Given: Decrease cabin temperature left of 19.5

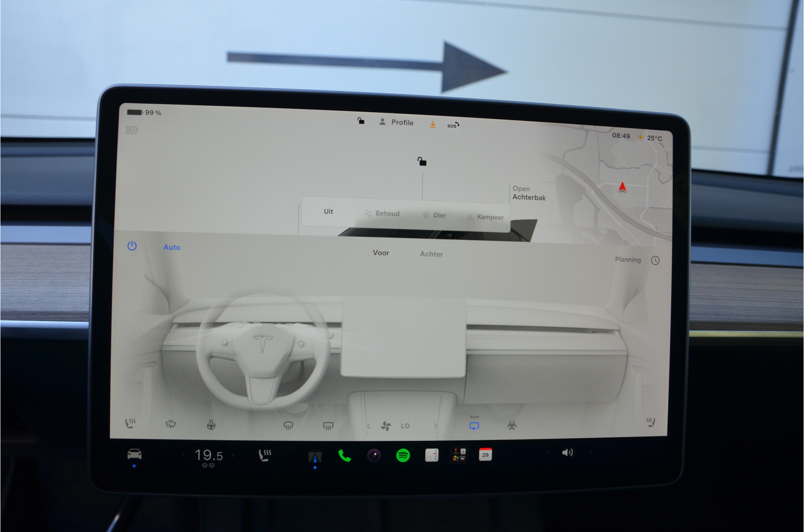Looking at the screenshot, I should click(x=183, y=455).
